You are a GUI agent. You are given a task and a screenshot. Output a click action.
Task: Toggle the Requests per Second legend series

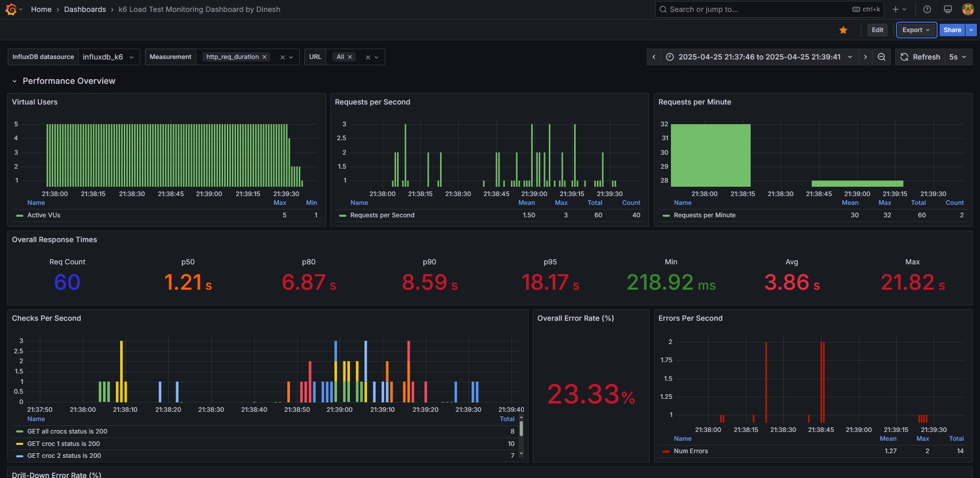[x=382, y=215]
